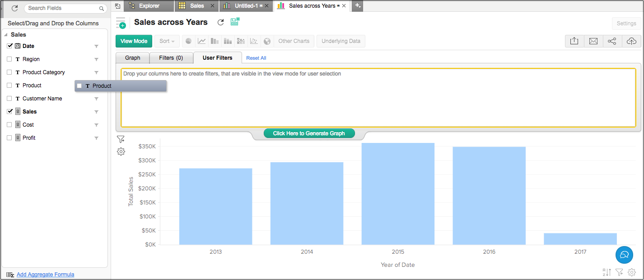Click the save report icon
The width and height of the screenshot is (644, 280).
click(x=235, y=22)
